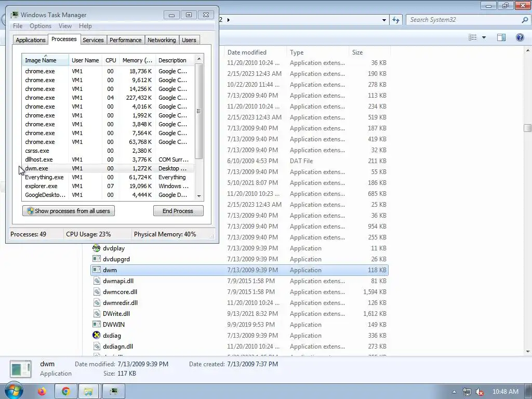
Task: Select the Everything.exe process row
Action: (108, 177)
